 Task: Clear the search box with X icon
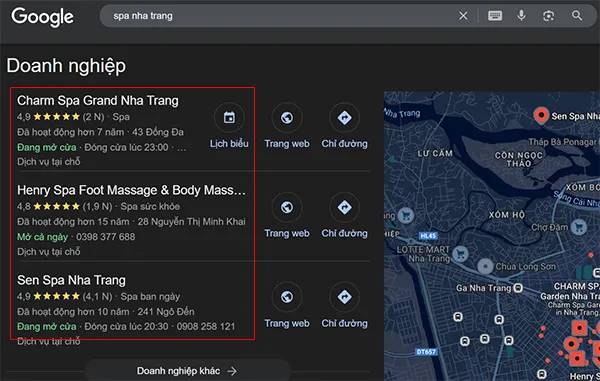[x=463, y=16]
